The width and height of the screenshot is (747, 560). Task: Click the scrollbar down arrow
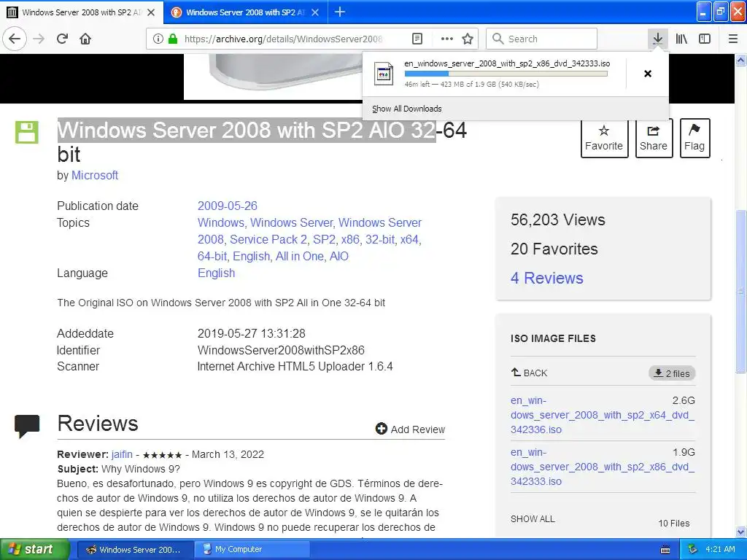click(x=741, y=532)
